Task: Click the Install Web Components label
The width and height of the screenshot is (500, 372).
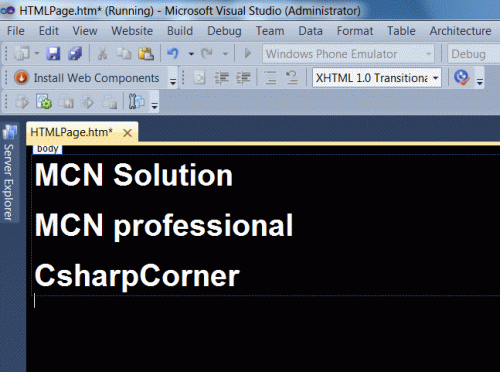Action: (x=96, y=78)
